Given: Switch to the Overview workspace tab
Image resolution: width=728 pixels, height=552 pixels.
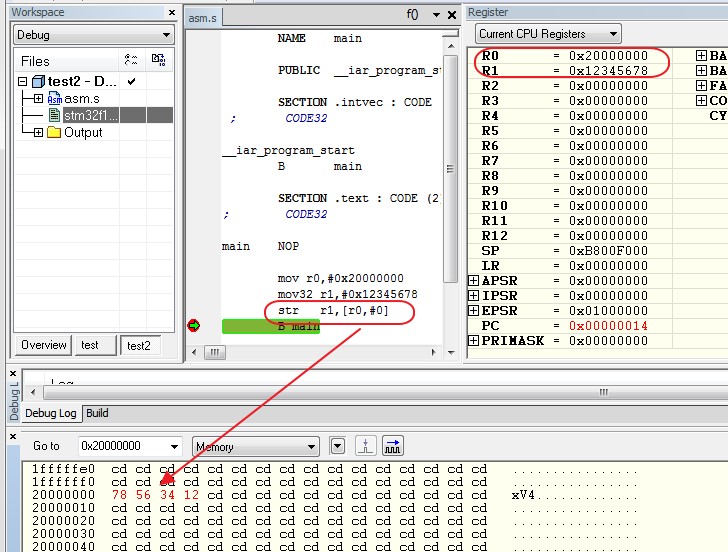Looking at the screenshot, I should pyautogui.click(x=44, y=345).
